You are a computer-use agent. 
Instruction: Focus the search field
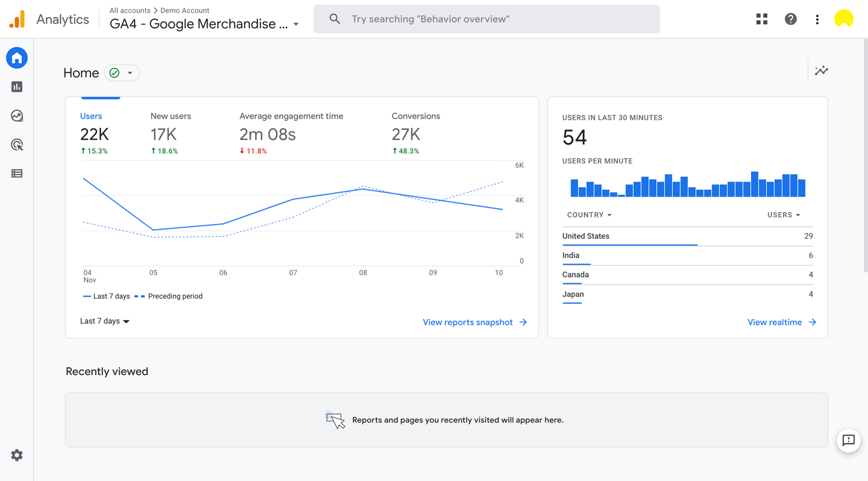(487, 19)
